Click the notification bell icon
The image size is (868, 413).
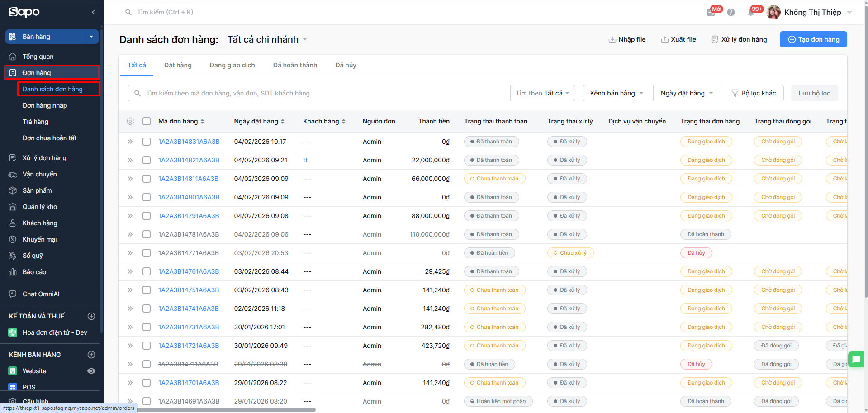pos(751,12)
